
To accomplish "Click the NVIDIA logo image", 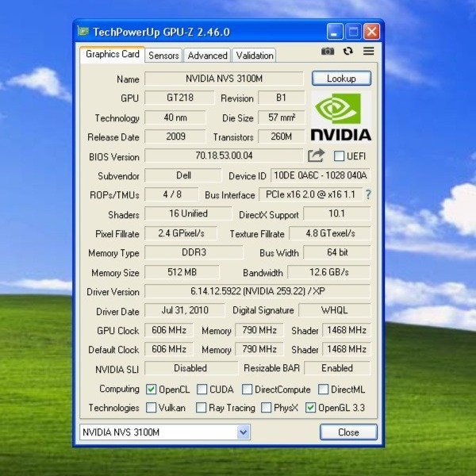I will pos(341,117).
